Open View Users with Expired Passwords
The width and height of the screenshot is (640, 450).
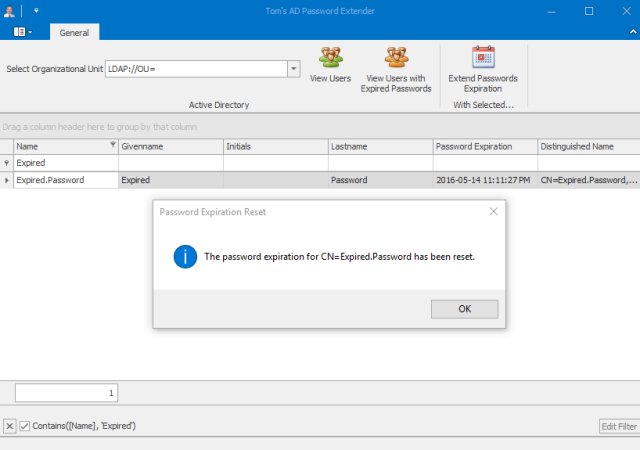[x=396, y=69]
